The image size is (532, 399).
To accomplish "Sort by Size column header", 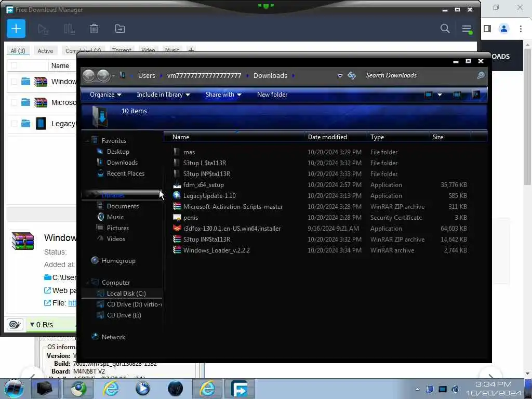I will (x=437, y=137).
